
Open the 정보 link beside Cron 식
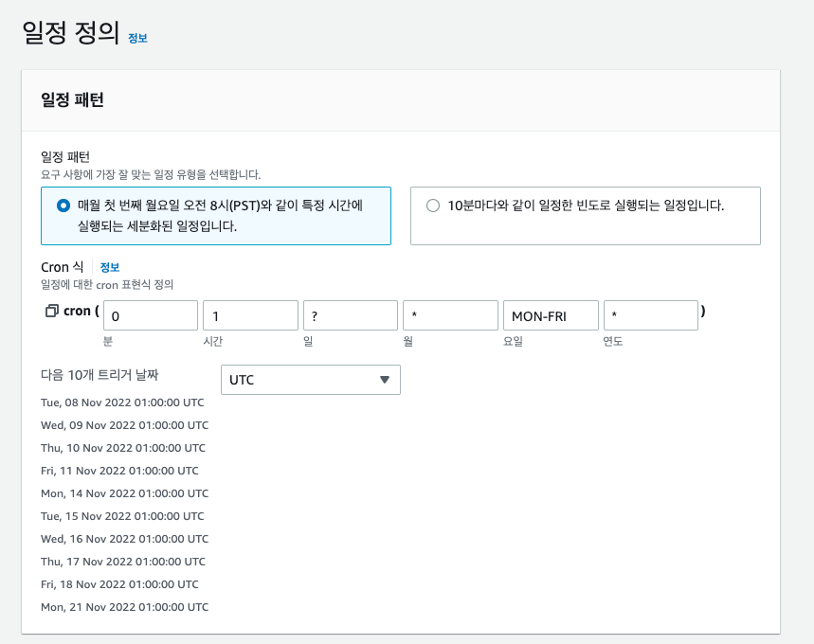point(110,267)
